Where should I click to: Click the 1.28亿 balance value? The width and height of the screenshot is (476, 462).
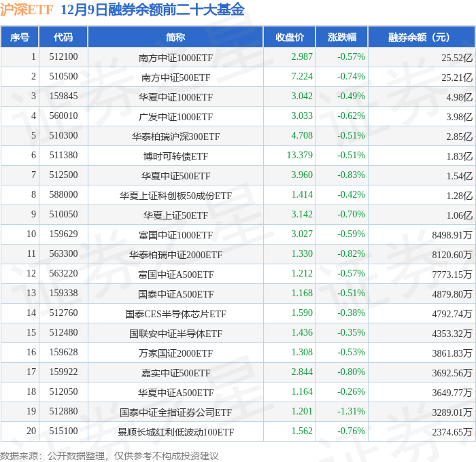[x=459, y=196]
